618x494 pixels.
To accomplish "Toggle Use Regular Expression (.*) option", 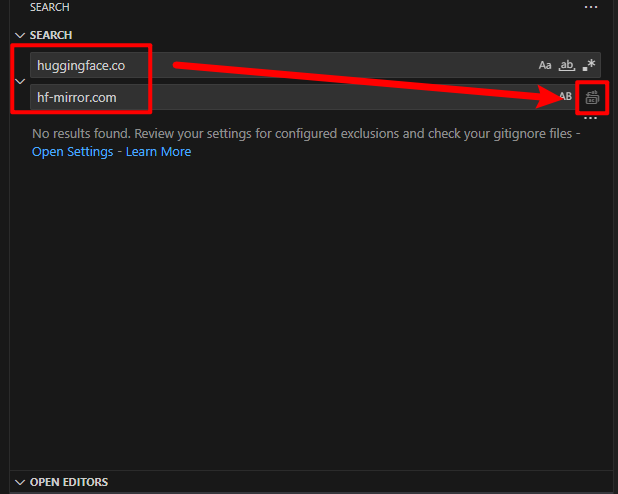I will pyautogui.click(x=588, y=65).
